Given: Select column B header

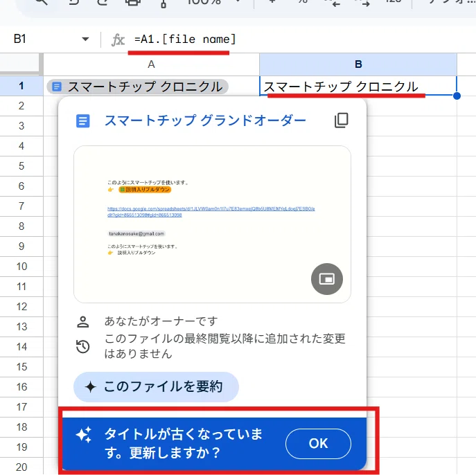Looking at the screenshot, I should (x=358, y=64).
